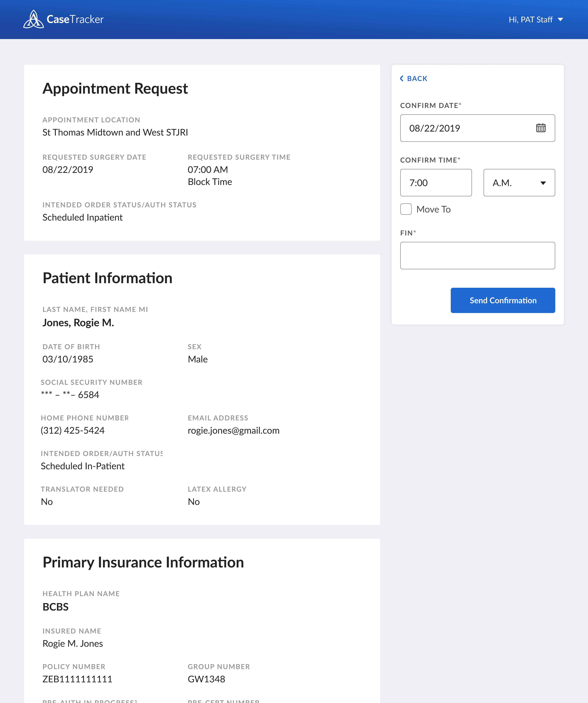Click the Back chevron arrow icon
This screenshot has height=703, width=588.
(x=402, y=78)
